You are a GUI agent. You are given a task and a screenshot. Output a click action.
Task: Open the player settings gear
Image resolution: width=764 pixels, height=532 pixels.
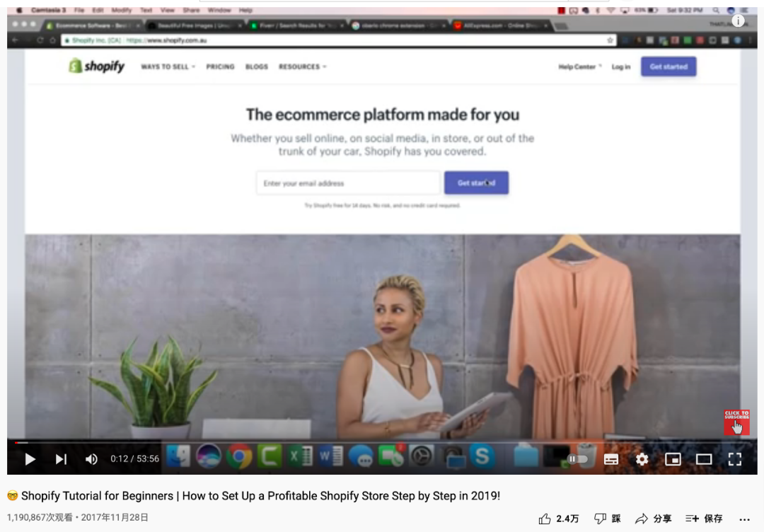pos(642,459)
